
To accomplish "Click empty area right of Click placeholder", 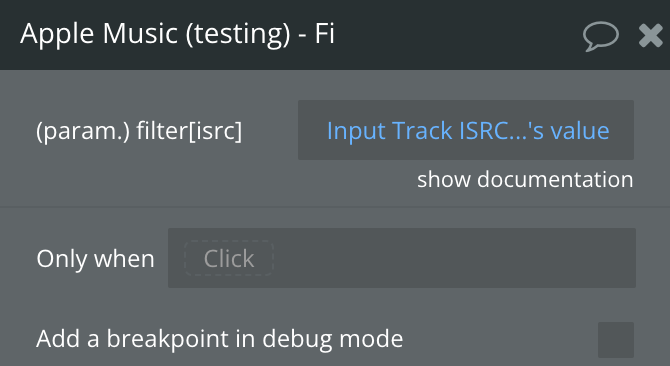I will [x=453, y=258].
